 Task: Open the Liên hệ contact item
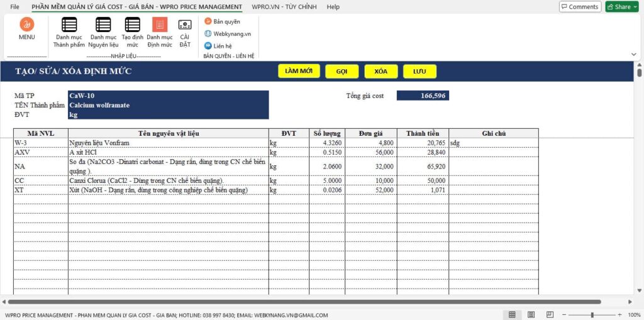tap(218, 46)
